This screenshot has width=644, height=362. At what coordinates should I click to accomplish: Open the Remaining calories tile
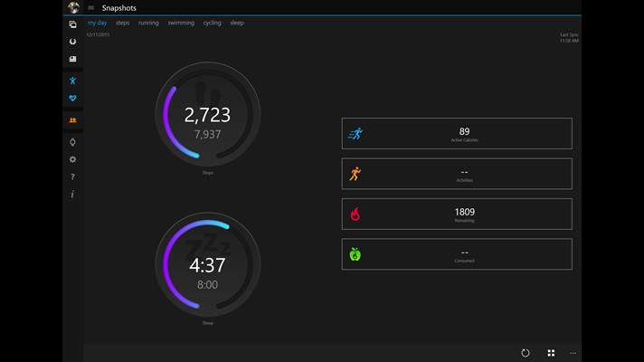(457, 214)
